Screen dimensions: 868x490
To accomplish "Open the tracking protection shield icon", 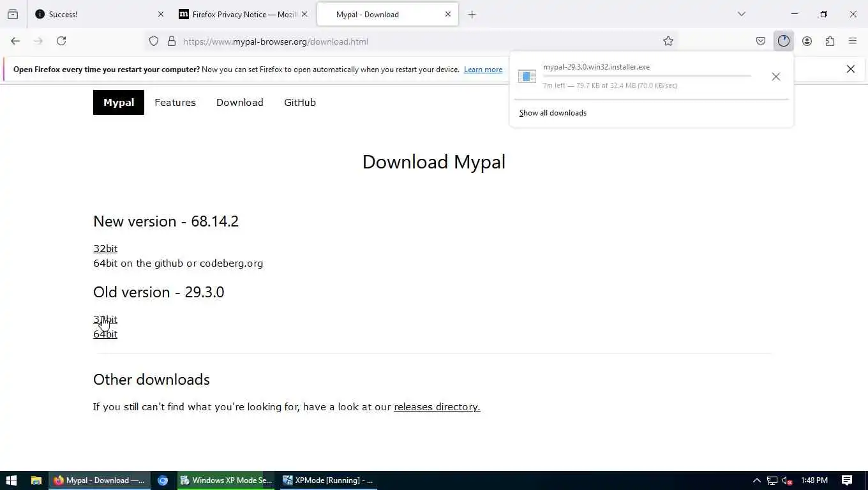I will tap(154, 41).
